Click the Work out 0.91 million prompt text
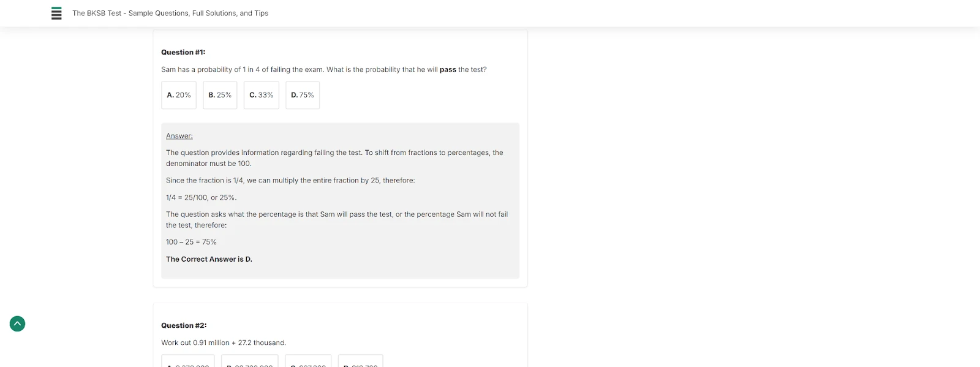The image size is (980, 367). point(223,342)
